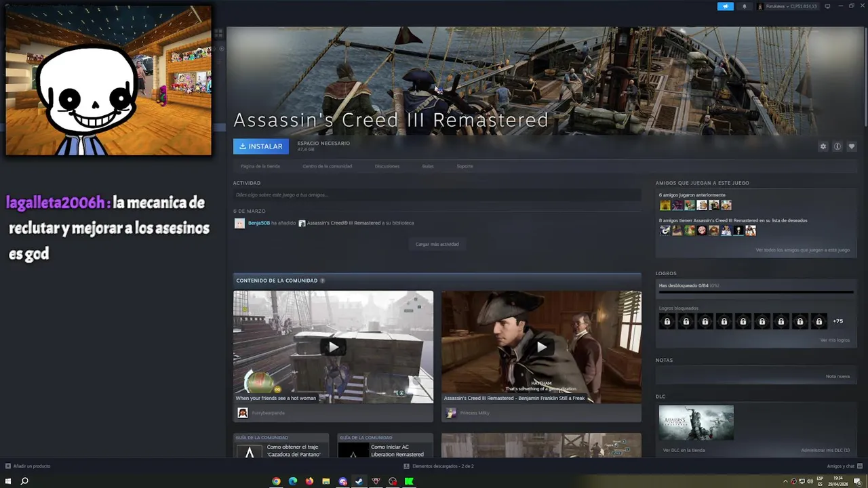The image size is (868, 488).
Task: Open guide 'Como obtener el traje Cazadora del Pantano'
Action: pyautogui.click(x=281, y=446)
